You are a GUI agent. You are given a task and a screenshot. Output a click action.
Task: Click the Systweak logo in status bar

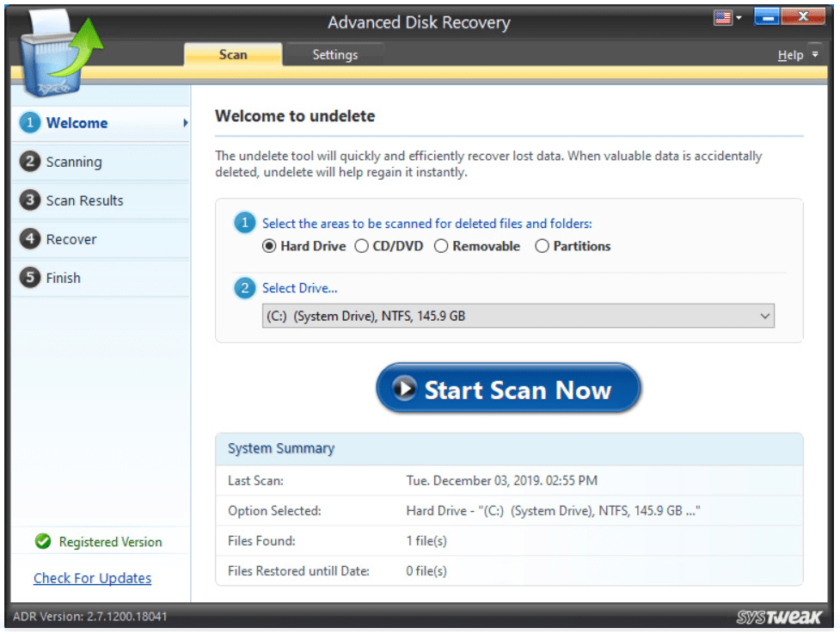[x=778, y=617]
